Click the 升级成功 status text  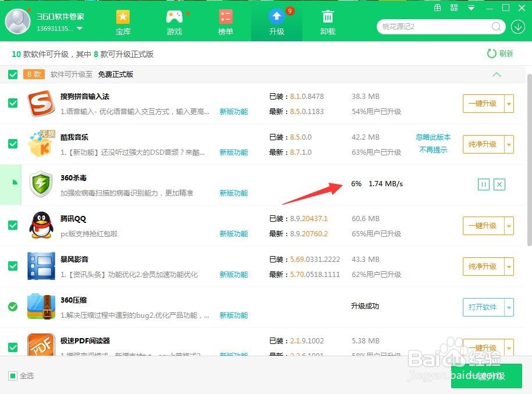[365, 306]
